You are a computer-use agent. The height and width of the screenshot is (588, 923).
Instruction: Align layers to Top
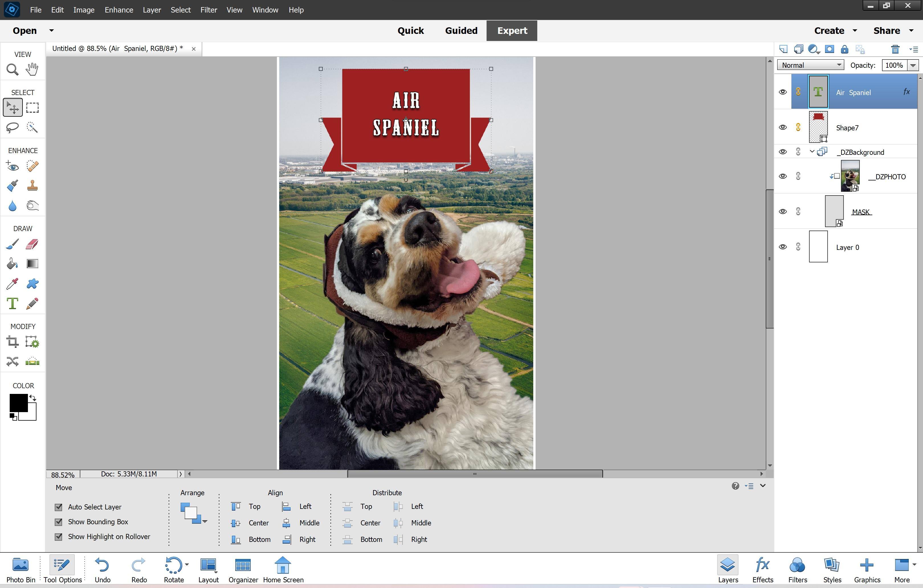246,506
